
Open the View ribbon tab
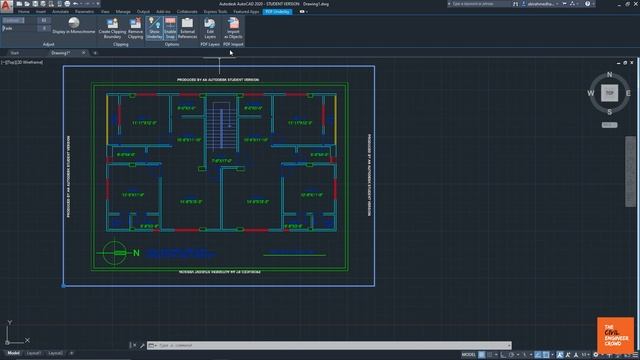[x=105, y=12]
